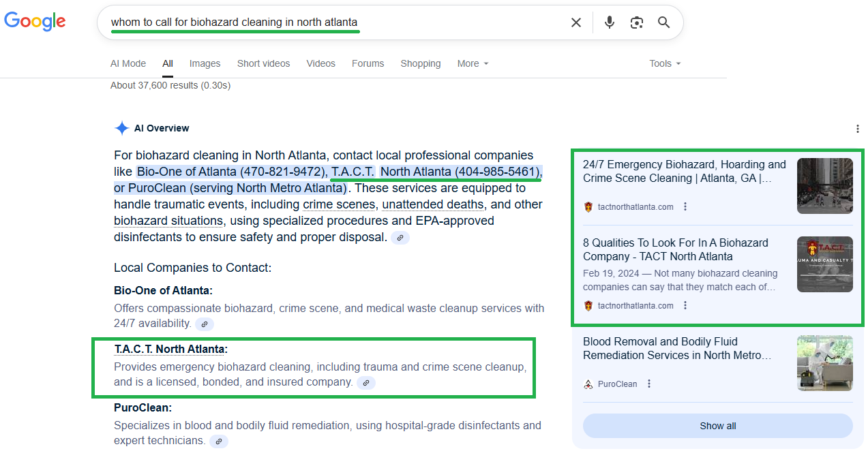Show all AI Overview sources
Screen dimensions: 868x451
tap(717, 426)
